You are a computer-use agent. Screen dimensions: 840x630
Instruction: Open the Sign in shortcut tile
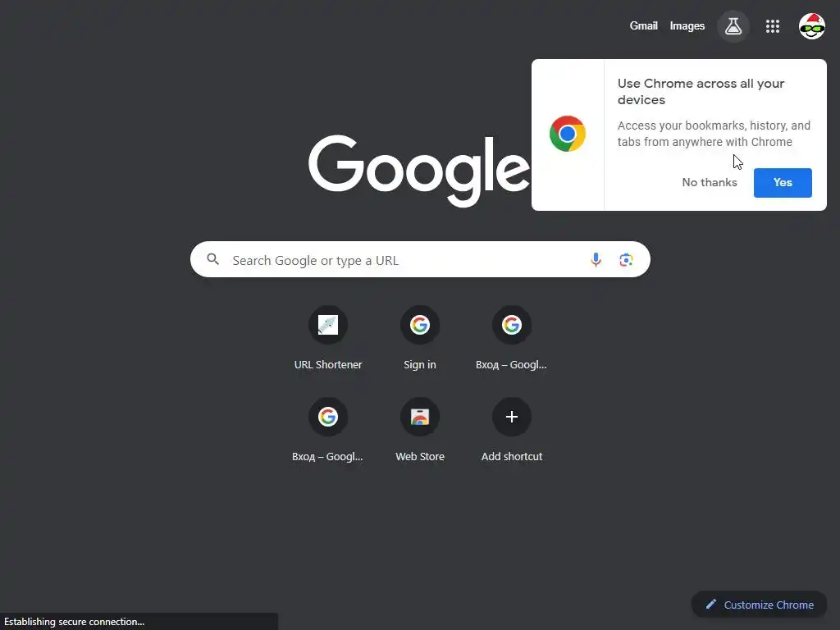pyautogui.click(x=419, y=338)
